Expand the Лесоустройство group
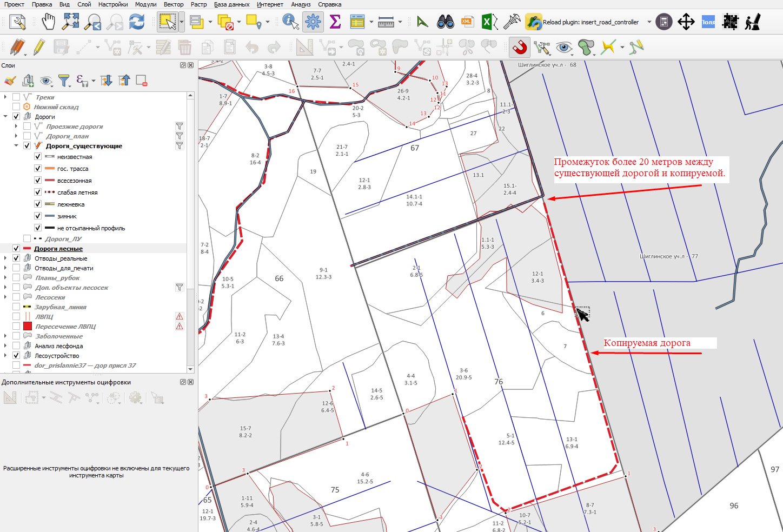 (5, 356)
